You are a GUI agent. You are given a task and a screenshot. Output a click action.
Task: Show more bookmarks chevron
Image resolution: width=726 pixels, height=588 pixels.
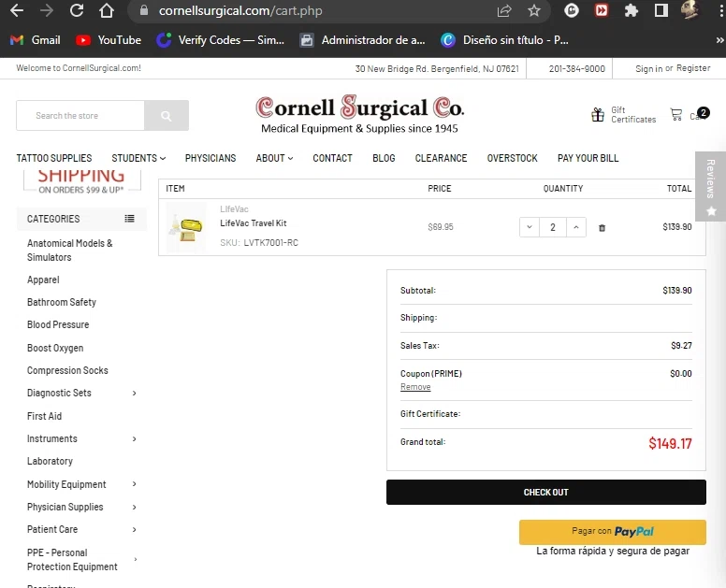coord(719,40)
